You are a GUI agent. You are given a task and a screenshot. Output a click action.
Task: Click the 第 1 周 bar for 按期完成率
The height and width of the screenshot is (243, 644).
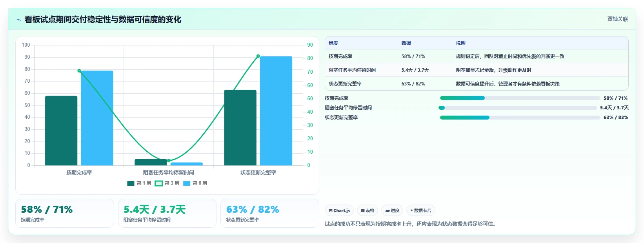tap(61, 131)
